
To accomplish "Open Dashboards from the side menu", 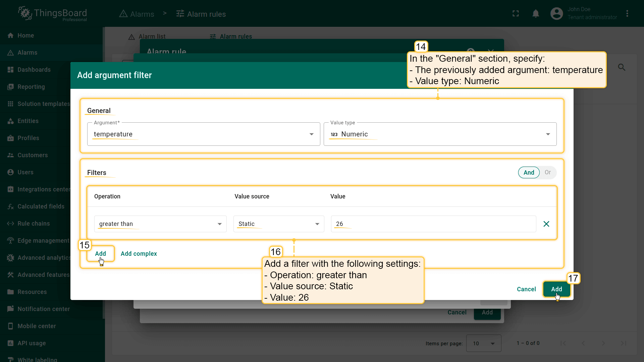I will click(x=34, y=70).
